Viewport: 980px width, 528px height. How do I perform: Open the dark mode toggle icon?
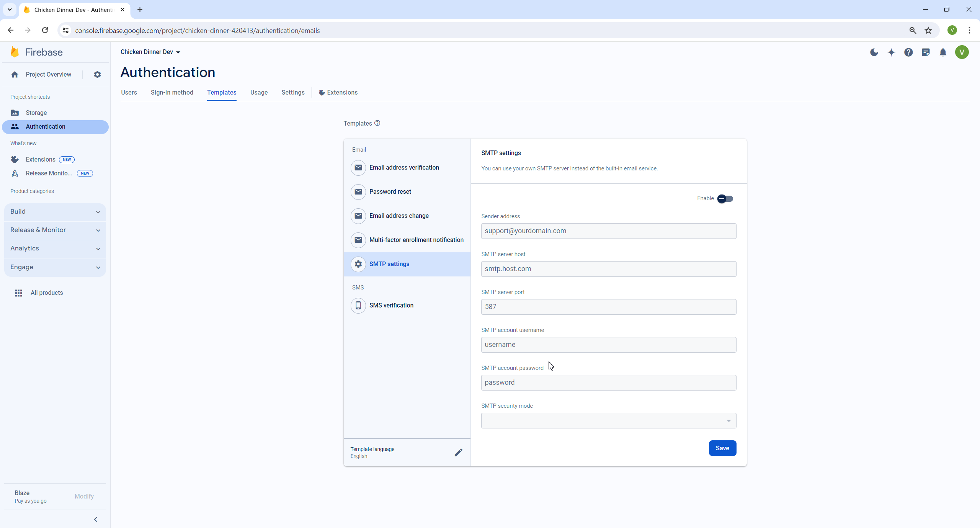point(874,52)
